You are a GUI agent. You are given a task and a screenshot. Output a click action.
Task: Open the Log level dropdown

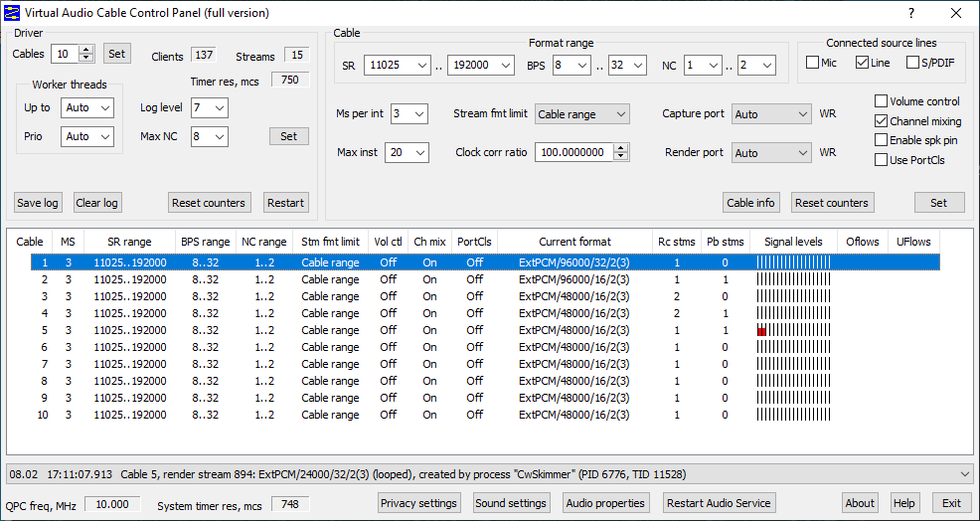(210, 107)
